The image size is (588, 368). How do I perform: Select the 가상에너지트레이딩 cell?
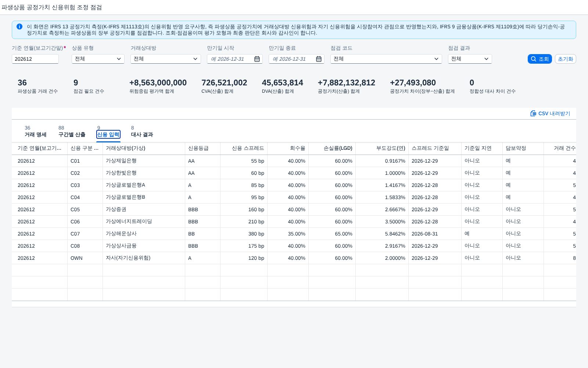[144, 222]
